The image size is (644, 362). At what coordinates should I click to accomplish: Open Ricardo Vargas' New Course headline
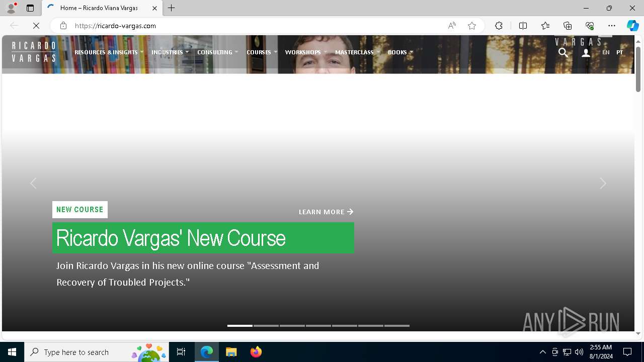[203, 238]
